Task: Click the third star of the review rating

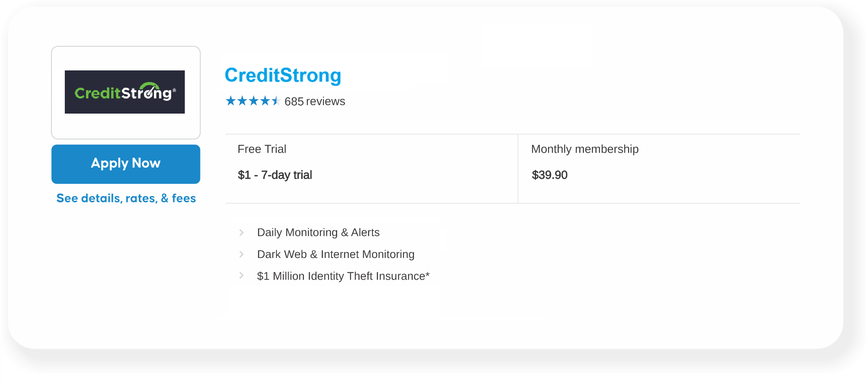Action: coord(254,101)
